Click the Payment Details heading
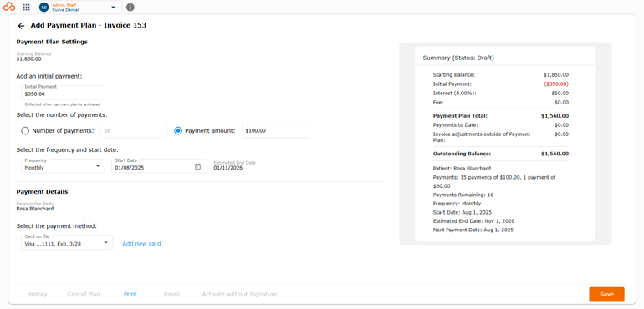The width and height of the screenshot is (644, 309). click(42, 191)
